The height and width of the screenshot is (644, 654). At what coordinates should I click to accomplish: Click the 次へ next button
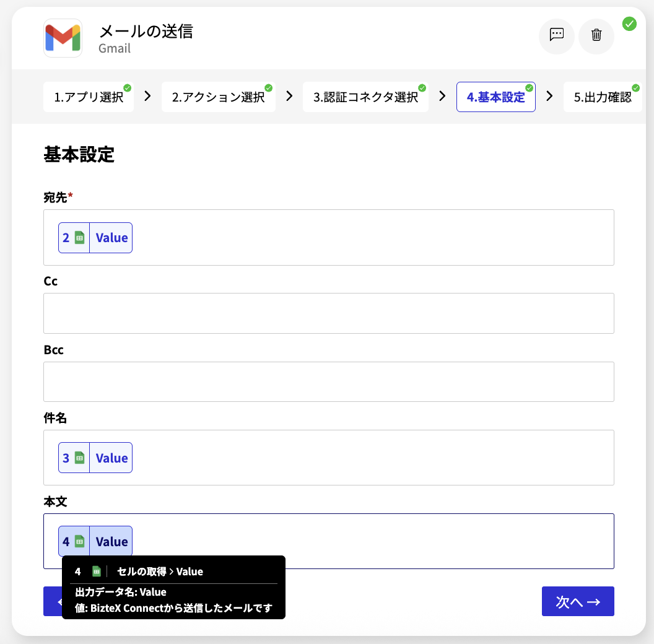point(578,601)
